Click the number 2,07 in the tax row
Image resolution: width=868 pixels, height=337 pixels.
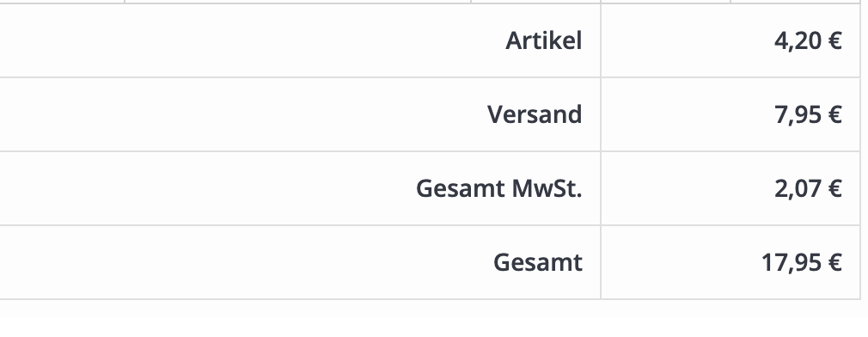(x=798, y=188)
